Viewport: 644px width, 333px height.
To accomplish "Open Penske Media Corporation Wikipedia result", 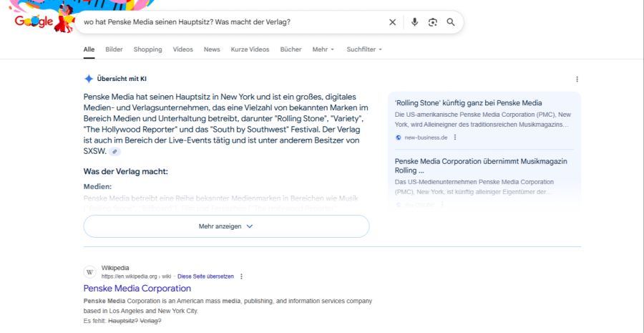I will [x=137, y=288].
